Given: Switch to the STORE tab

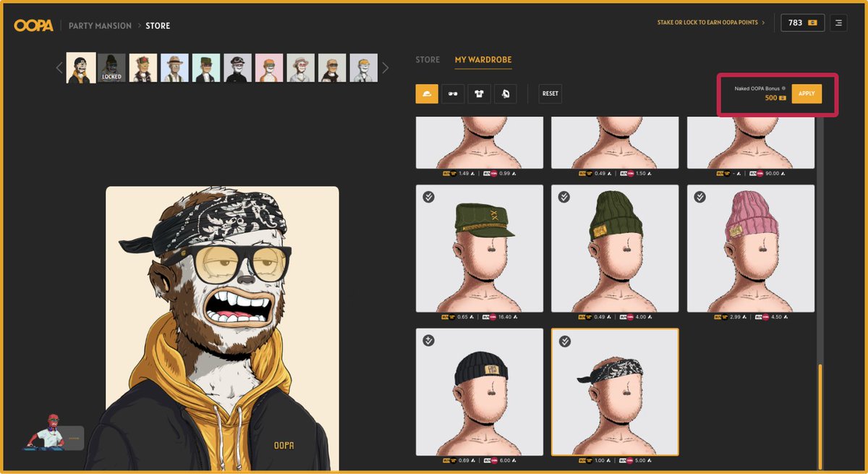Looking at the screenshot, I should click(427, 59).
